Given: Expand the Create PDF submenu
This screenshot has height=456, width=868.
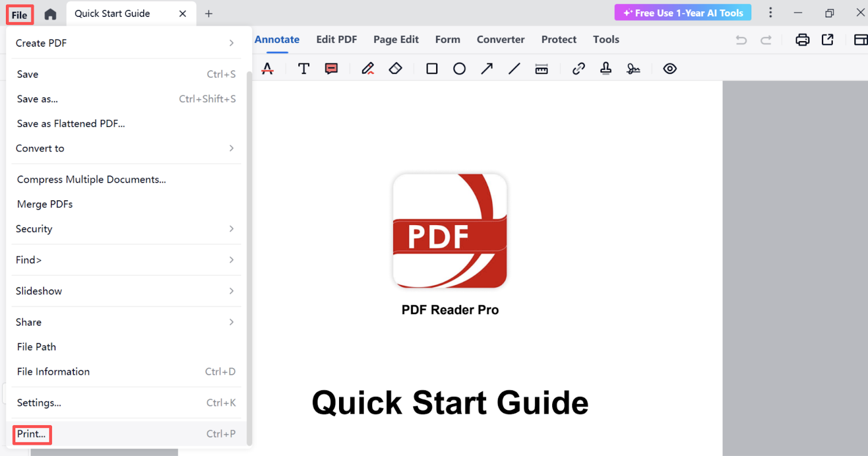Looking at the screenshot, I should (125, 43).
